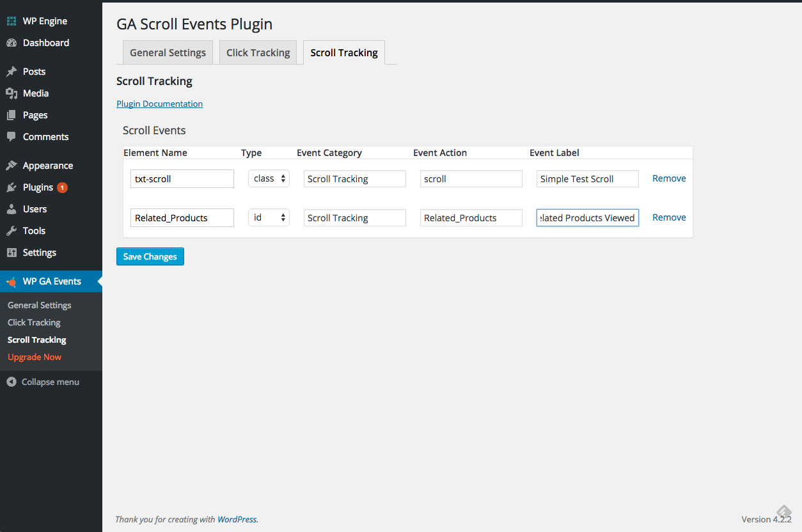
Task: Click the Simple Test Scroll label field
Action: (588, 179)
